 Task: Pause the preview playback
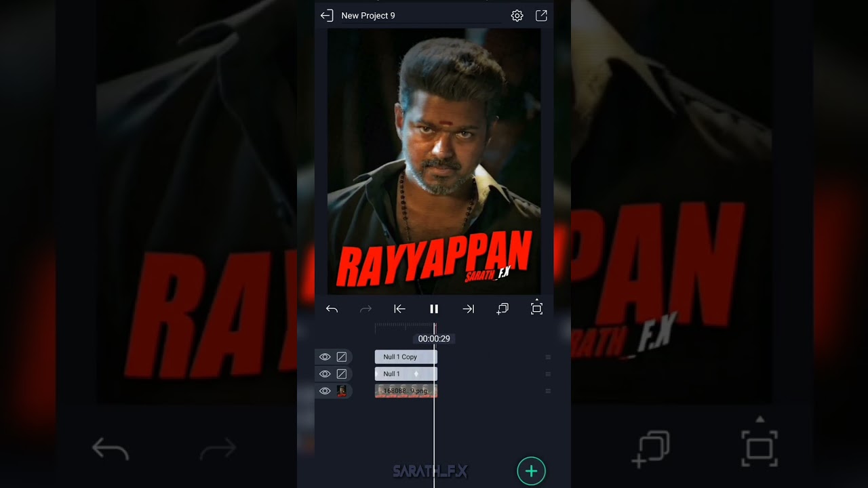coord(434,309)
